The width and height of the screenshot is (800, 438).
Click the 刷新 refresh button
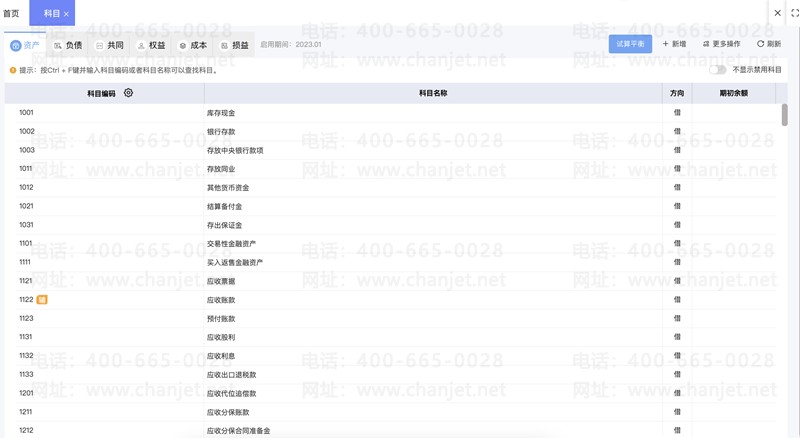[769, 44]
